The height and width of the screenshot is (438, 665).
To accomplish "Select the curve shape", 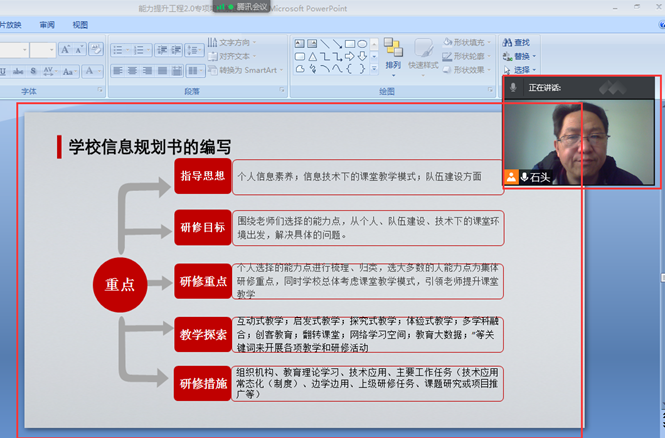I will pos(337,69).
